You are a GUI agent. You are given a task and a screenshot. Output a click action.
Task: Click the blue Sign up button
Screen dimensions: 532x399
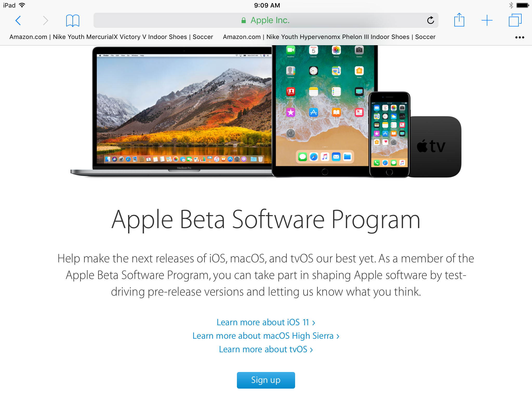point(266,380)
